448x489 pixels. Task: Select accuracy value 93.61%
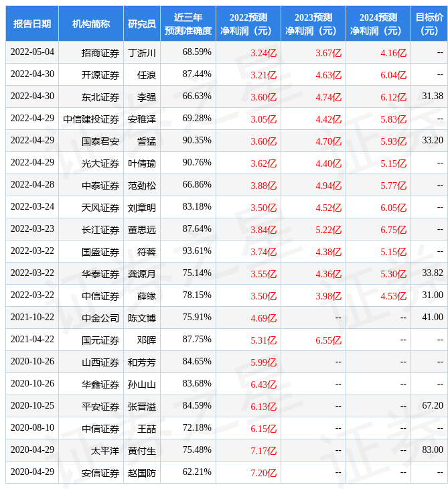coord(197,251)
